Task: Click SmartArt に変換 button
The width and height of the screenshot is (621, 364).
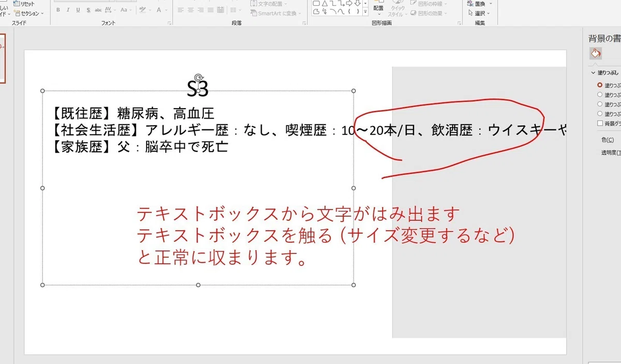Action: [277, 13]
